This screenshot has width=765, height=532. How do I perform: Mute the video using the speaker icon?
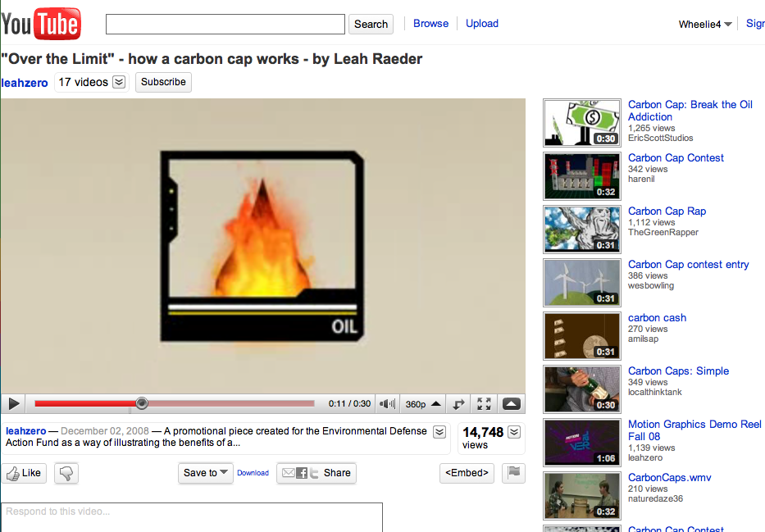pyautogui.click(x=387, y=404)
